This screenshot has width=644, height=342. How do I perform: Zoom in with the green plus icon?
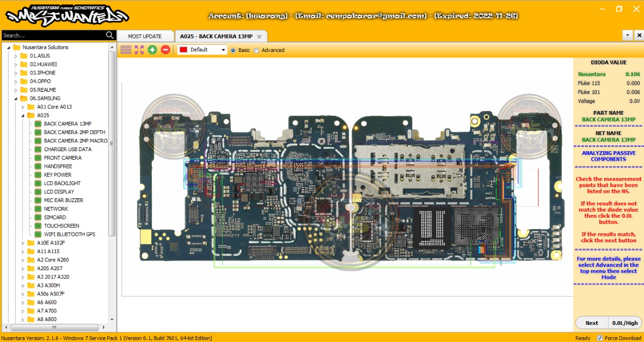tap(152, 50)
